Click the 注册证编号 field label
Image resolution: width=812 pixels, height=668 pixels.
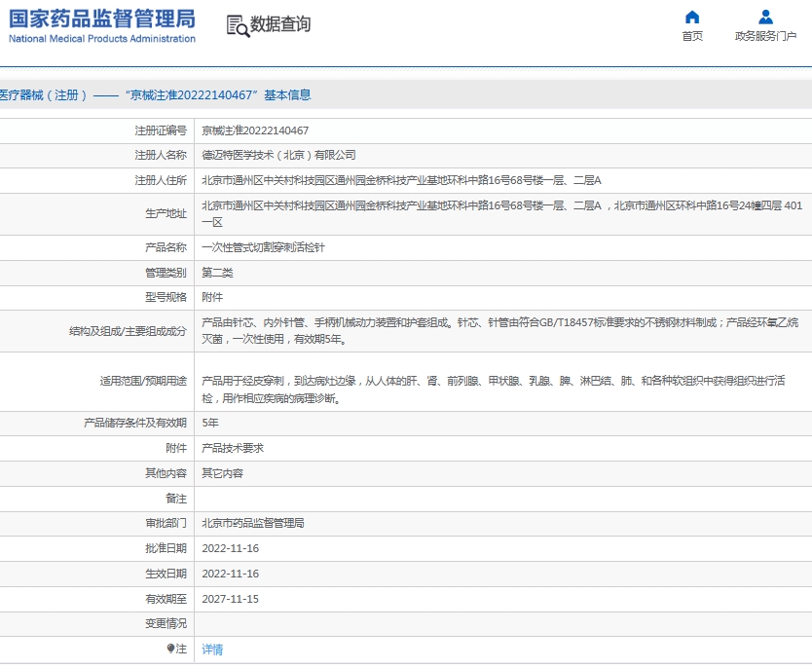pos(161,130)
